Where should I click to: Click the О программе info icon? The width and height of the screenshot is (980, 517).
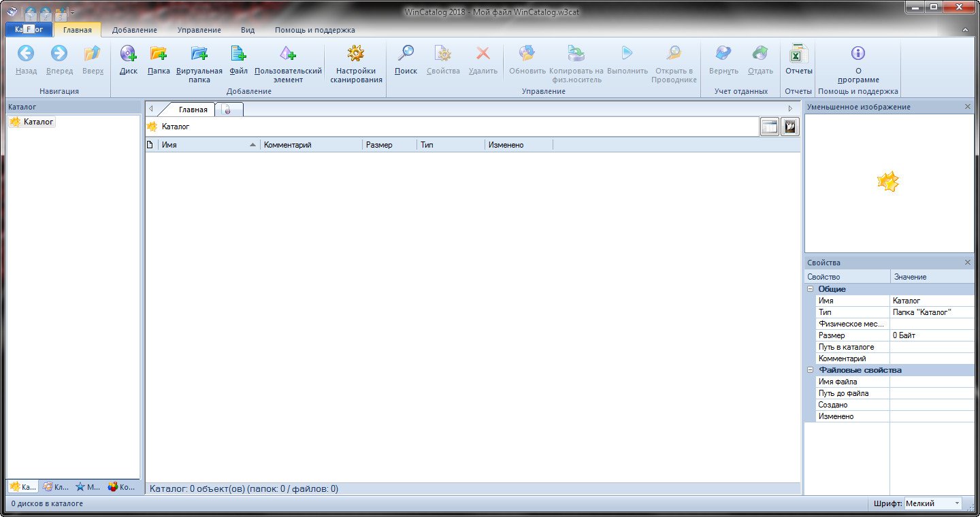858,54
